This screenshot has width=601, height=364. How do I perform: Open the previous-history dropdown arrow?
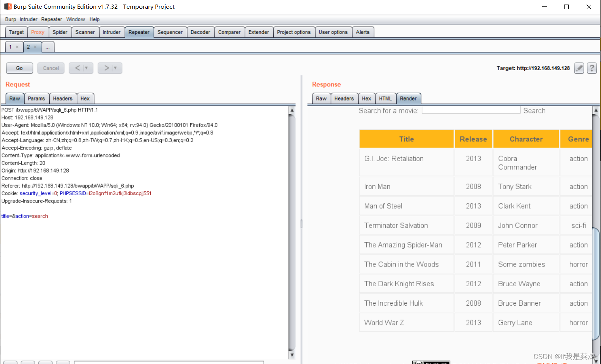point(87,68)
